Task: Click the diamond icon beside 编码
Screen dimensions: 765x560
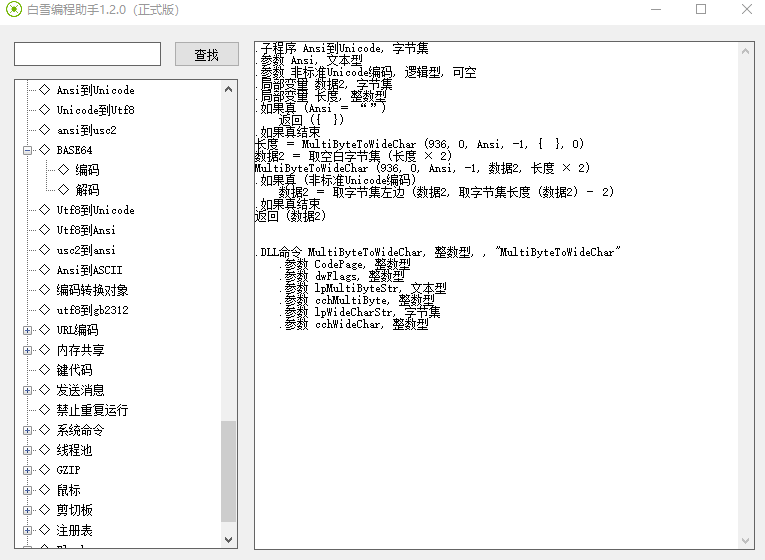Action: [x=64, y=170]
